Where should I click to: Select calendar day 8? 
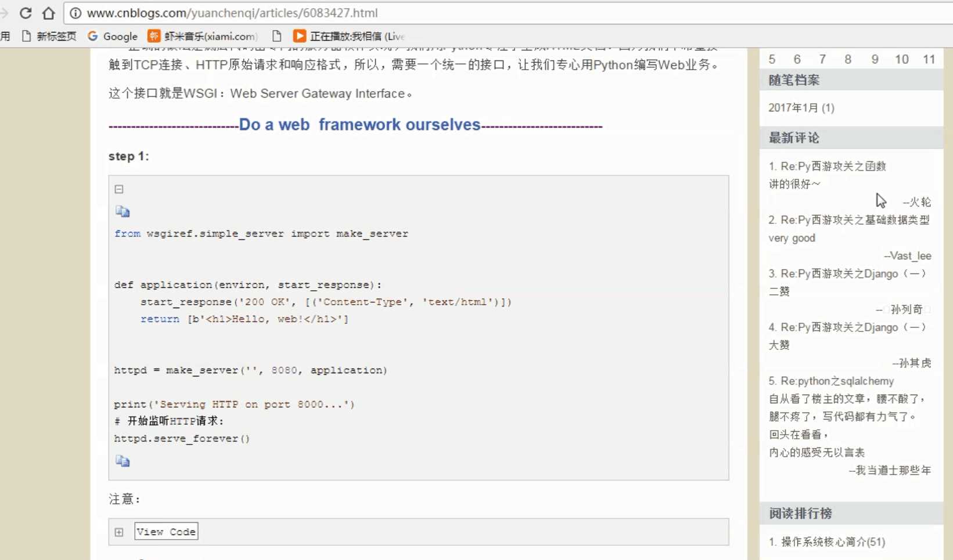coord(848,59)
